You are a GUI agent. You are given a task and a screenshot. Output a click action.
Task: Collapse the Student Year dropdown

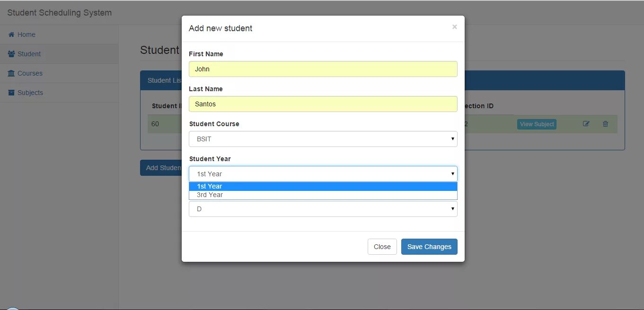coord(323,174)
